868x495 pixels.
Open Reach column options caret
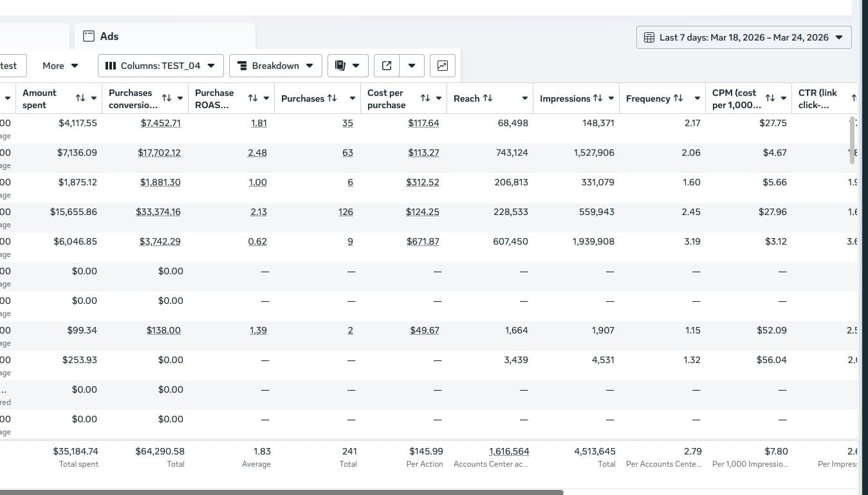[524, 98]
